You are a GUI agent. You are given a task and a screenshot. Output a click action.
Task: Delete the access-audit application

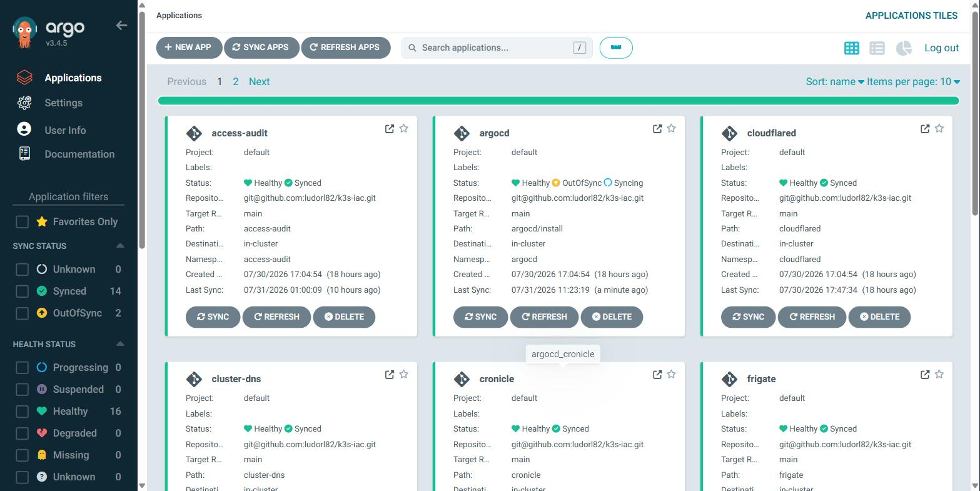point(344,317)
